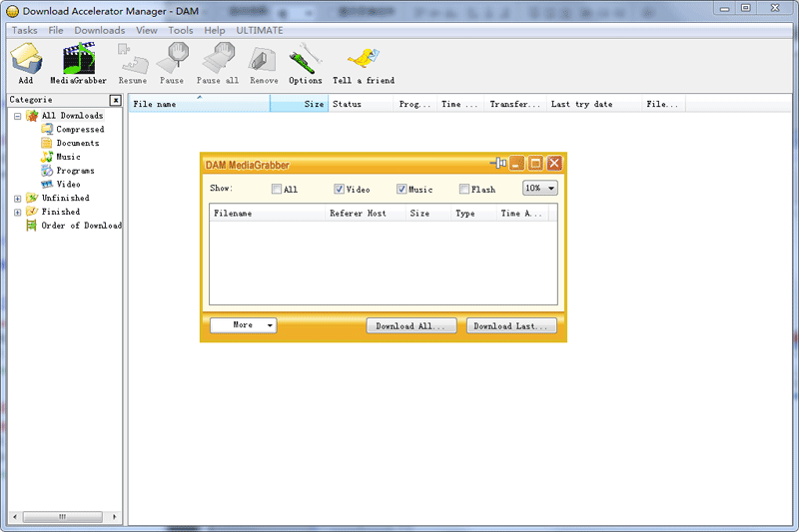Sort by Size column in main list

pyautogui.click(x=299, y=104)
